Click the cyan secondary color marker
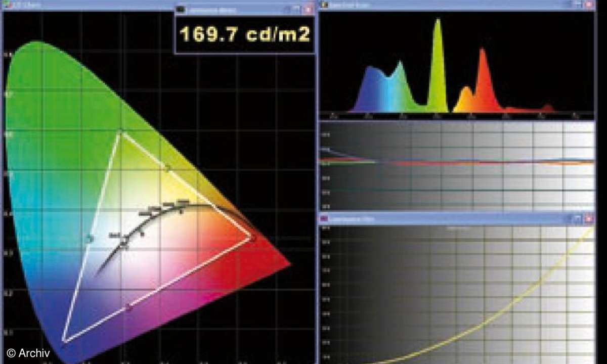The width and height of the screenshot is (607, 364). pos(90,238)
